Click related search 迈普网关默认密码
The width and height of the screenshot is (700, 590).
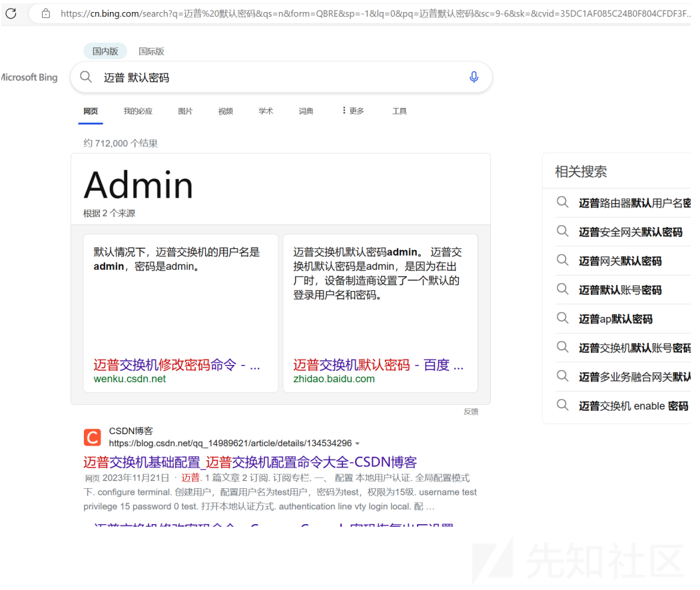pyautogui.click(x=620, y=261)
